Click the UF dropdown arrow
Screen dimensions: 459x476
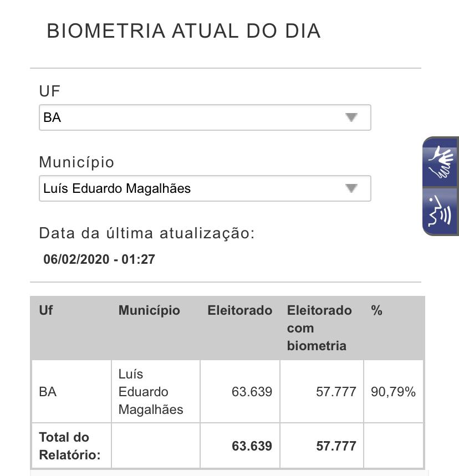(x=351, y=117)
